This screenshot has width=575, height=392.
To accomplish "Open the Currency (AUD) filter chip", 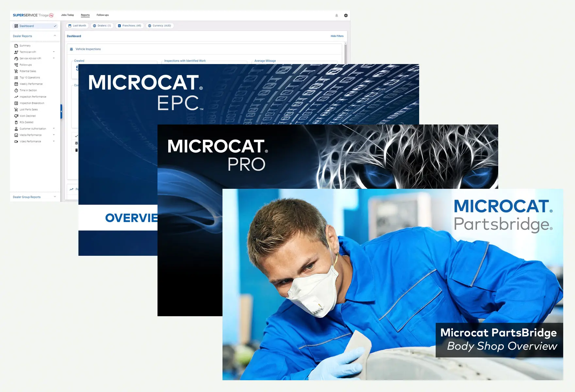I will click(x=159, y=25).
